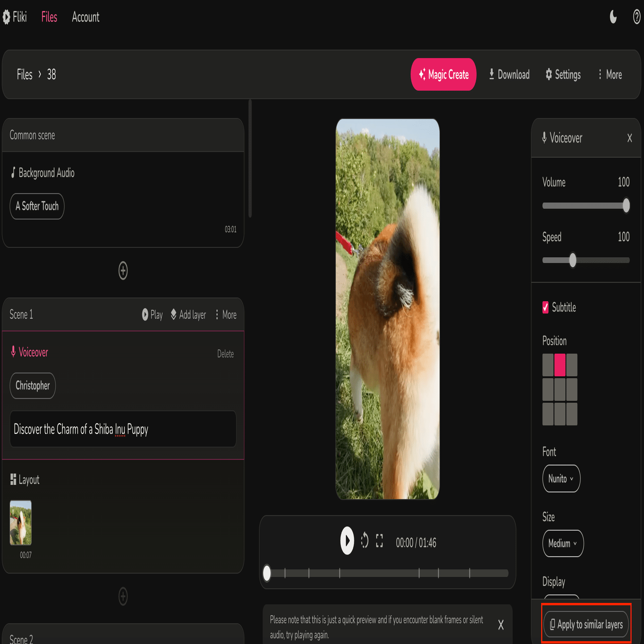Open the Fliki home logo
The height and width of the screenshot is (644, 644).
[x=15, y=17]
